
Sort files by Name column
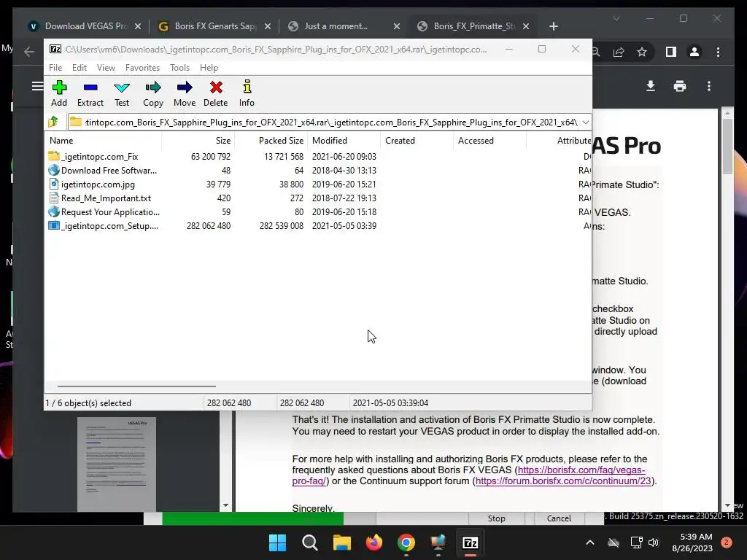click(104, 141)
